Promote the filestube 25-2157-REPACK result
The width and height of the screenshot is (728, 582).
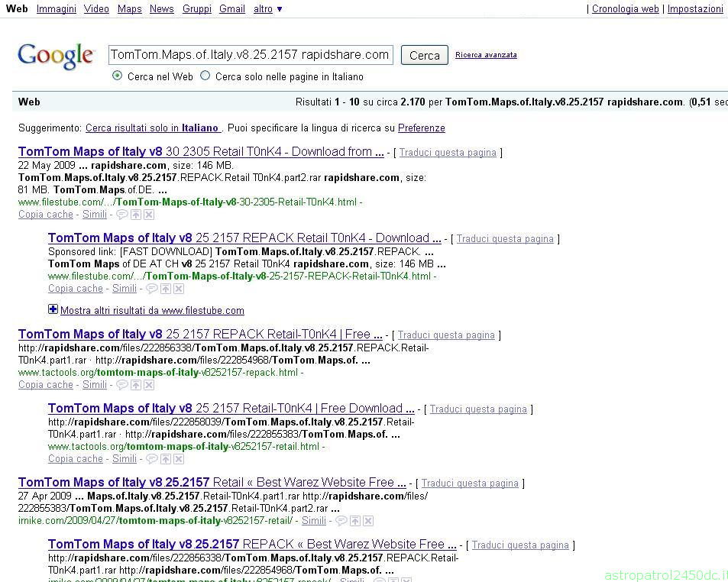[x=166, y=289]
